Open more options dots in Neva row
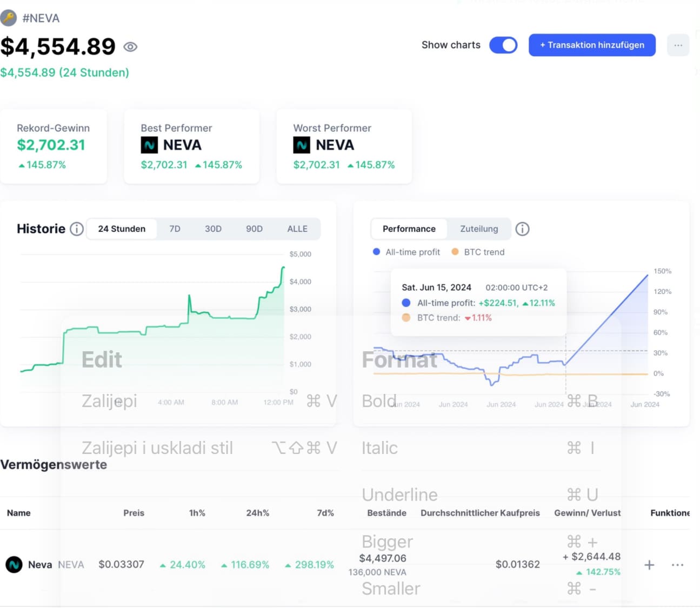Screen dimensions: 700x608 tap(677, 565)
